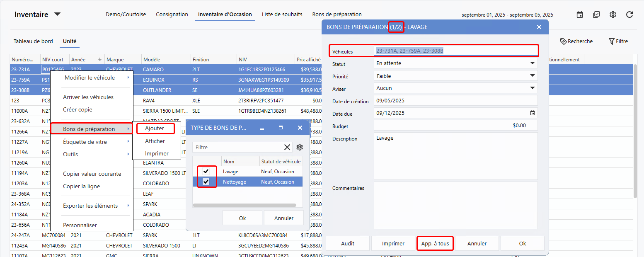644x257 pixels.
Task: Click the Commentaires text area
Action: 455,205
